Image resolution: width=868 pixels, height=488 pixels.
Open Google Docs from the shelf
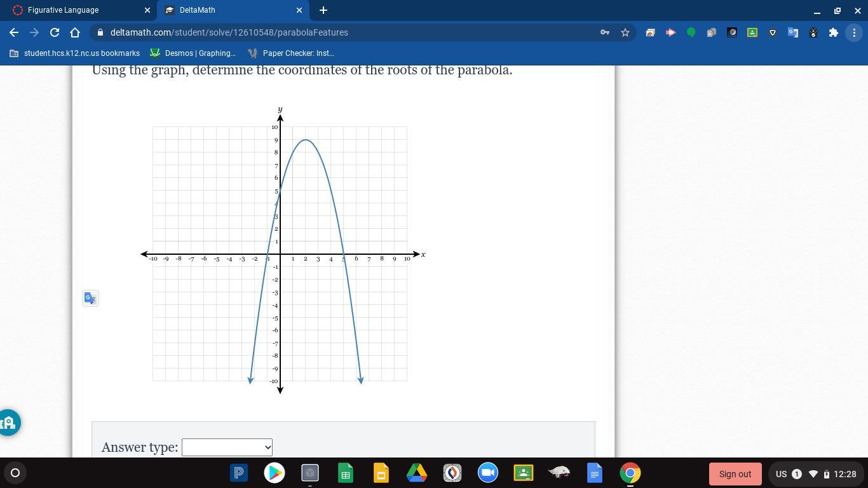pos(595,473)
